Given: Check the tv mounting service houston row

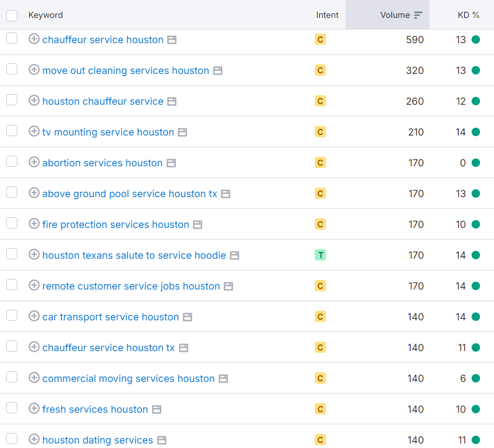Looking at the screenshot, I should pos(12,130).
